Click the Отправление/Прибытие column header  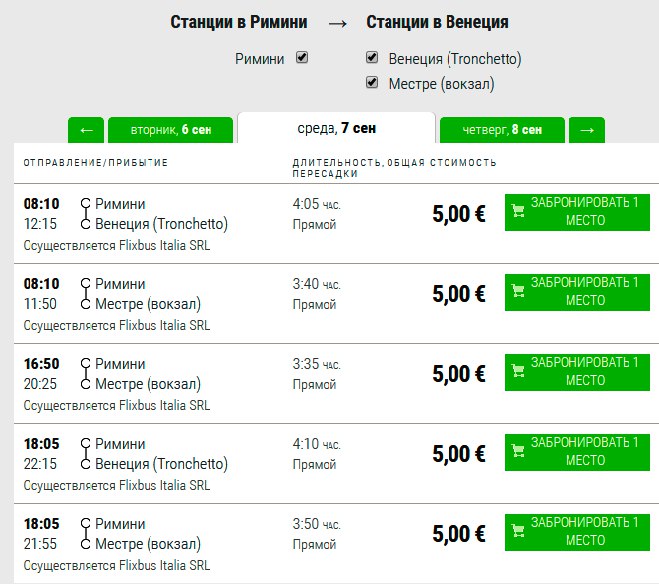(95, 163)
